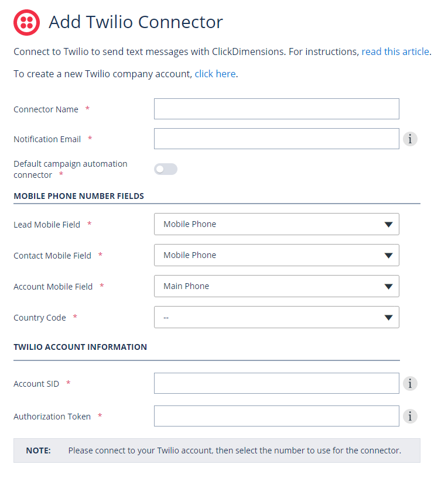The width and height of the screenshot is (448, 478).
Task: Click inside the Connector Name field
Action: tap(276, 109)
